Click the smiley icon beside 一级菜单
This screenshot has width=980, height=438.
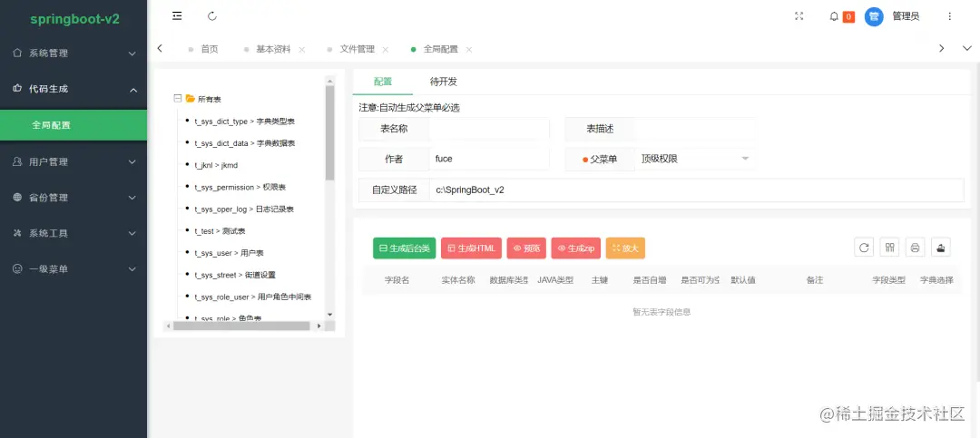click(x=17, y=268)
